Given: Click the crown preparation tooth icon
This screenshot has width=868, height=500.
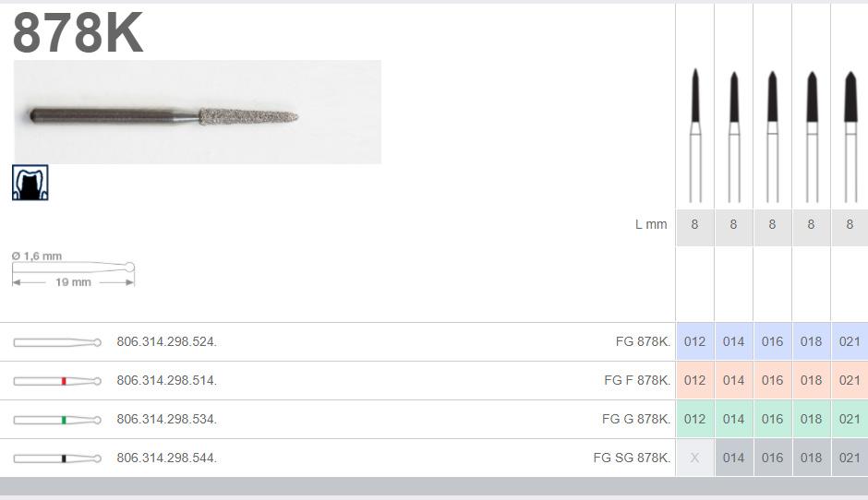Looking at the screenshot, I should 30,183.
